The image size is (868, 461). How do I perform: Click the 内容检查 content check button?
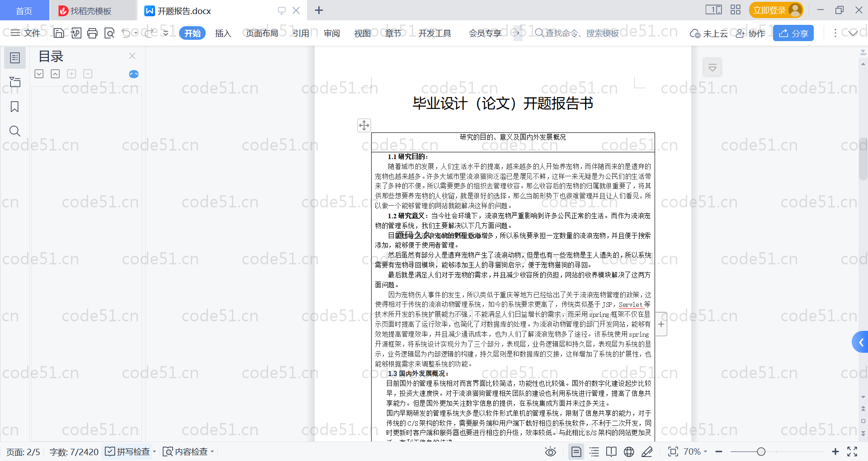pos(185,452)
